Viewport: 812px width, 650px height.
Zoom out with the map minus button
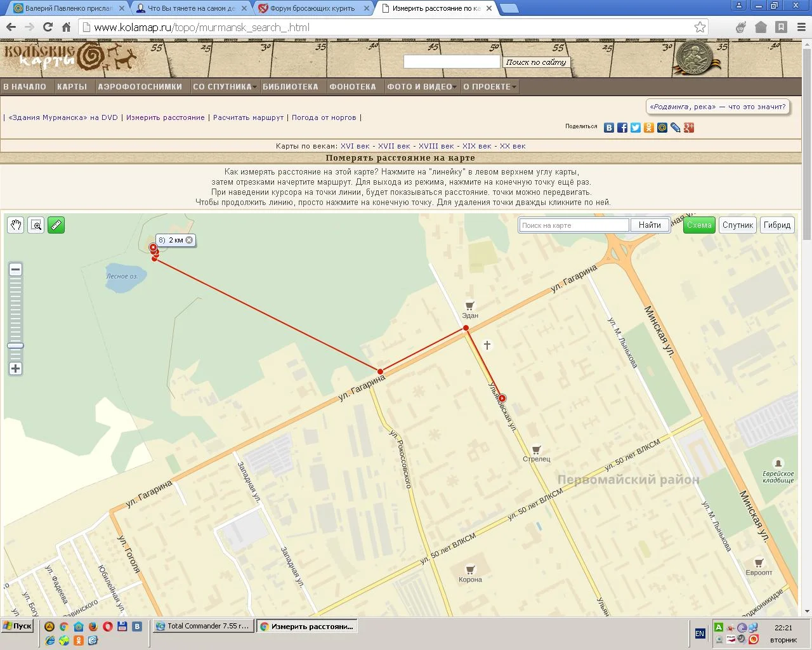click(x=16, y=269)
